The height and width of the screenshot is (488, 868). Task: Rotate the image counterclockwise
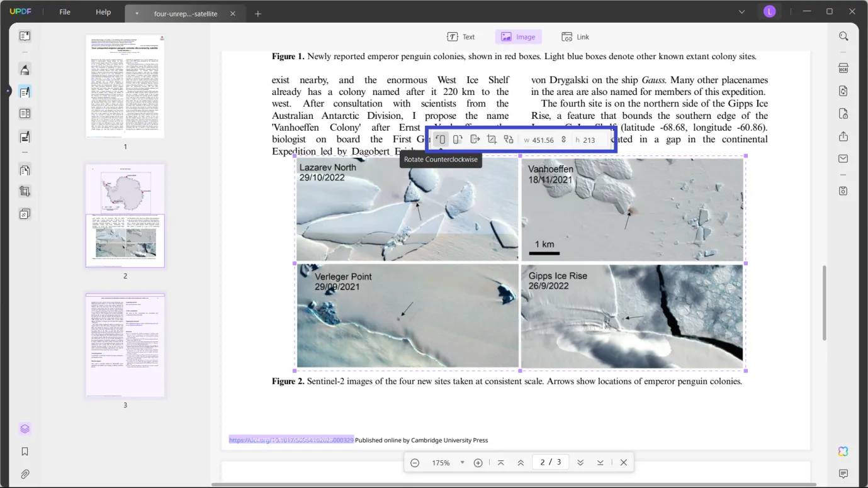click(x=441, y=140)
